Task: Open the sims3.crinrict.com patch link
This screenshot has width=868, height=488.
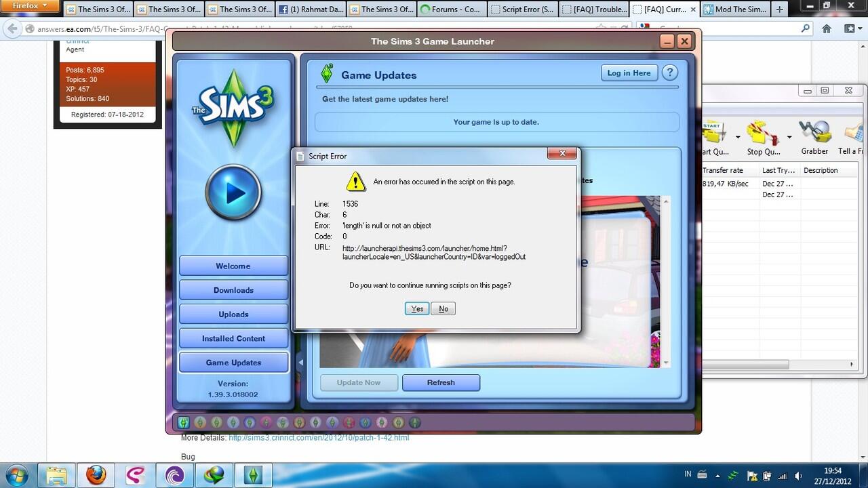Action: pos(319,438)
